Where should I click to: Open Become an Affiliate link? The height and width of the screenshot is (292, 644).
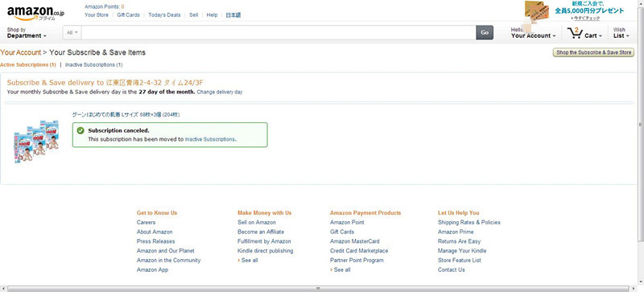point(261,232)
